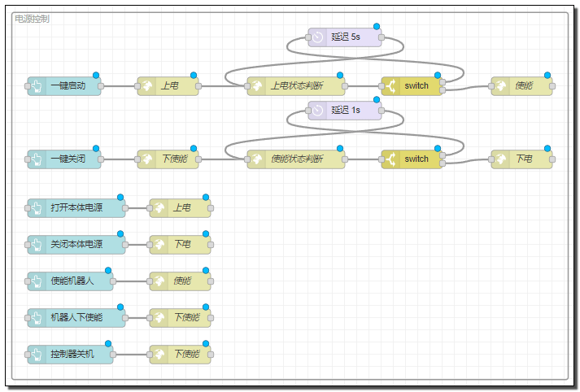Select the 电源控制 group title
Image resolution: width=580 pixels, height=392 pixels.
pyautogui.click(x=32, y=19)
